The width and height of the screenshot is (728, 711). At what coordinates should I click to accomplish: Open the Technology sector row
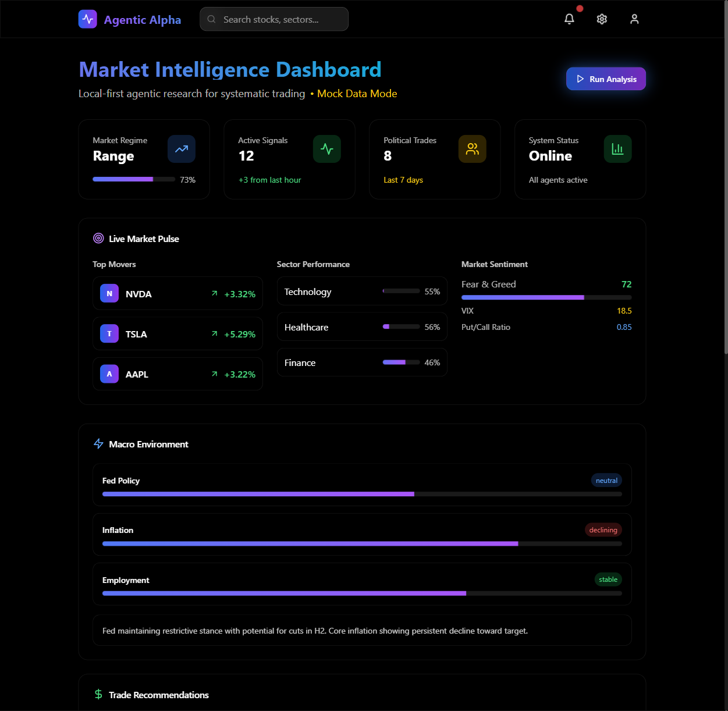(x=362, y=291)
